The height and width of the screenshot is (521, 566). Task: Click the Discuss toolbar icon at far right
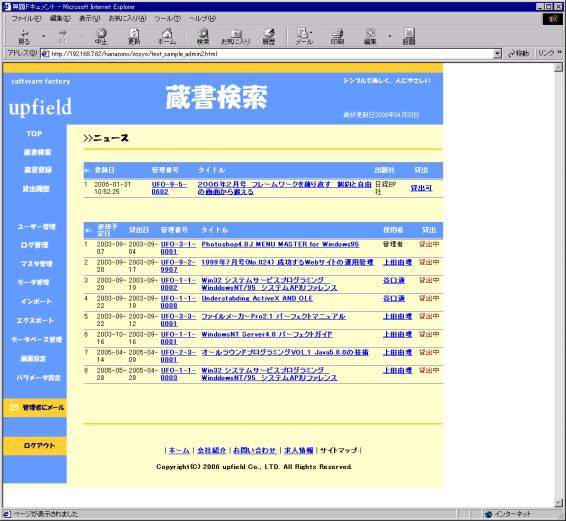[x=409, y=36]
